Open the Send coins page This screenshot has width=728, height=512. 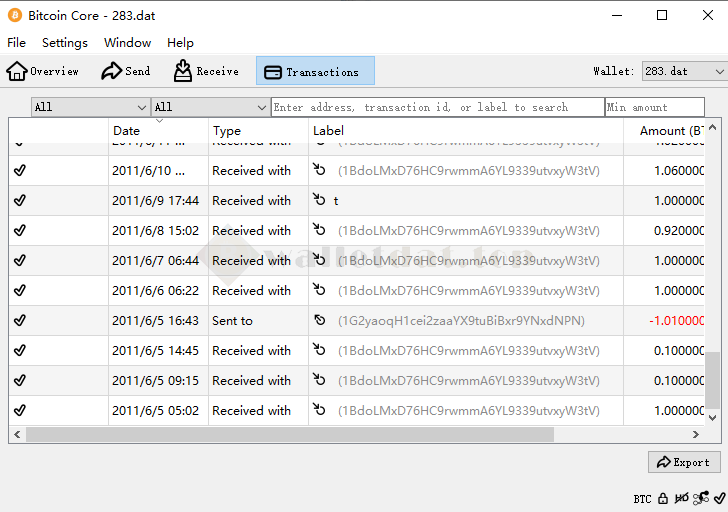click(x=126, y=71)
